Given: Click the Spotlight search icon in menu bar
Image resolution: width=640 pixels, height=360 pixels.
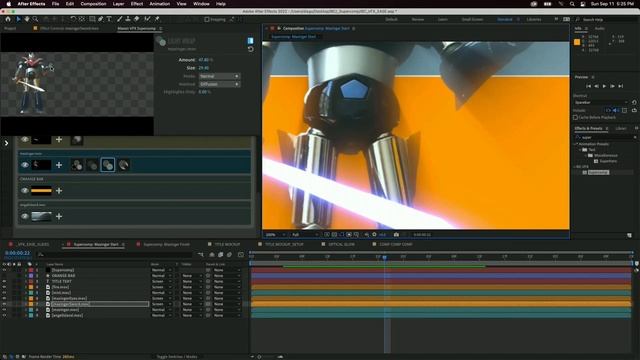Looking at the screenshot, I should coord(572,4).
